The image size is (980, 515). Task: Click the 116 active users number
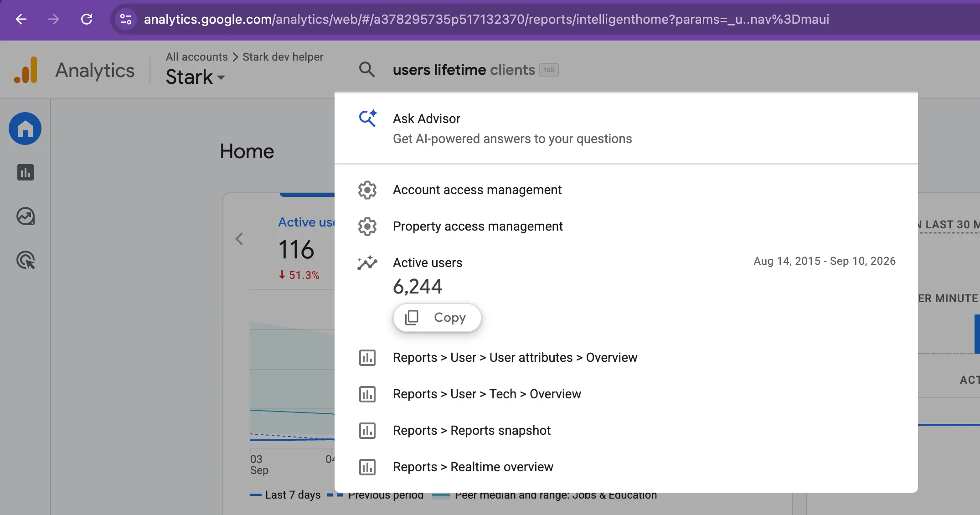click(296, 250)
